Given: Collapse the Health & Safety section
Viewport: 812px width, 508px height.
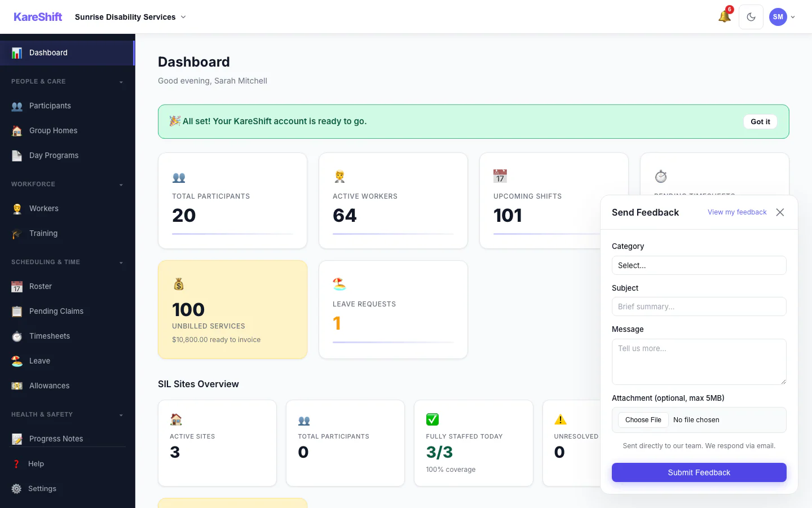Looking at the screenshot, I should click(x=67, y=415).
